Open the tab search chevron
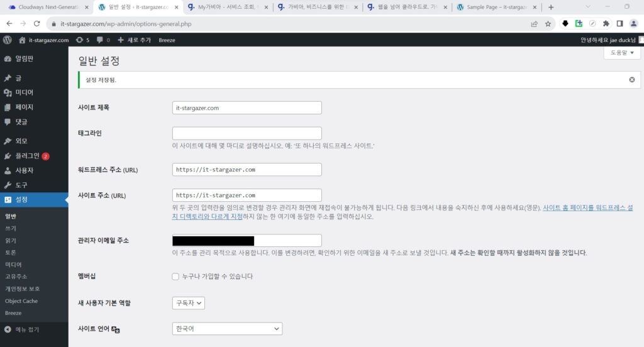This screenshot has height=347, width=644. click(x=588, y=6)
